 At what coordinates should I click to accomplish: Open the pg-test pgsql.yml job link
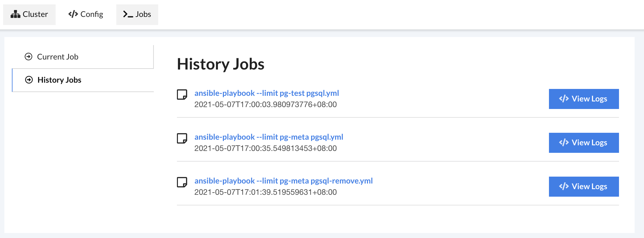[267, 93]
